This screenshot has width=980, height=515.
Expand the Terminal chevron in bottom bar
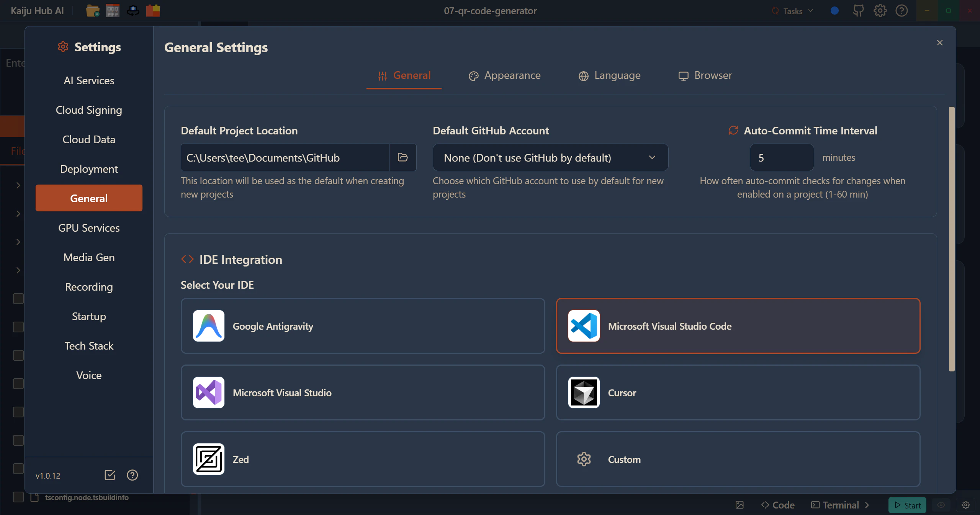[x=867, y=505]
